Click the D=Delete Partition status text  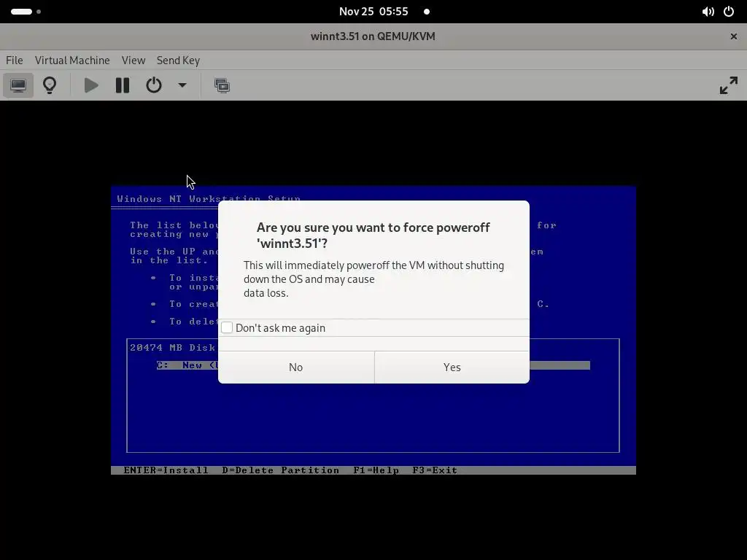281,470
